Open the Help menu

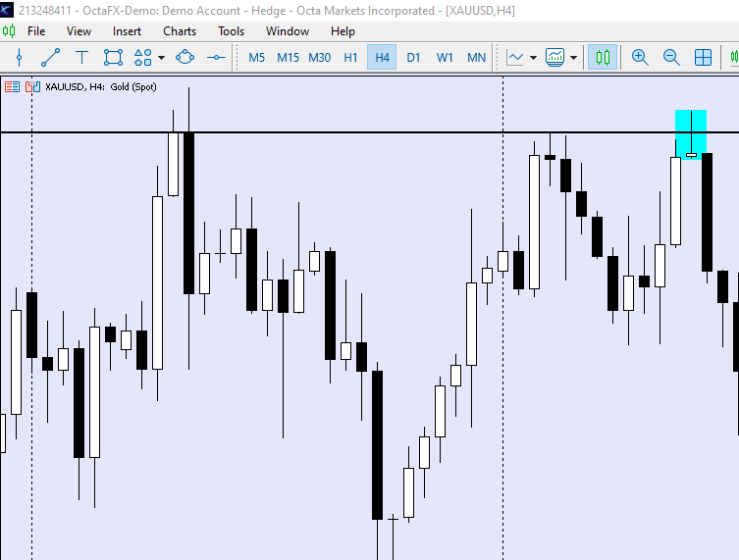[x=343, y=31]
